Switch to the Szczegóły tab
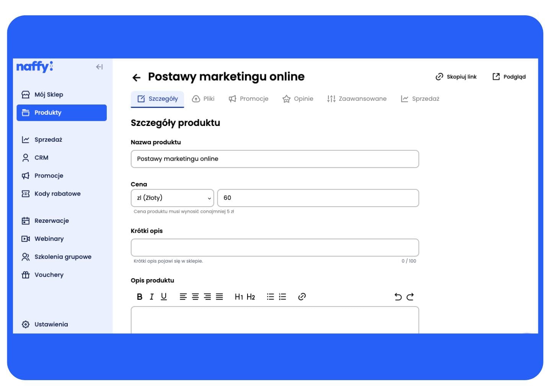The width and height of the screenshot is (551, 392). click(x=157, y=99)
